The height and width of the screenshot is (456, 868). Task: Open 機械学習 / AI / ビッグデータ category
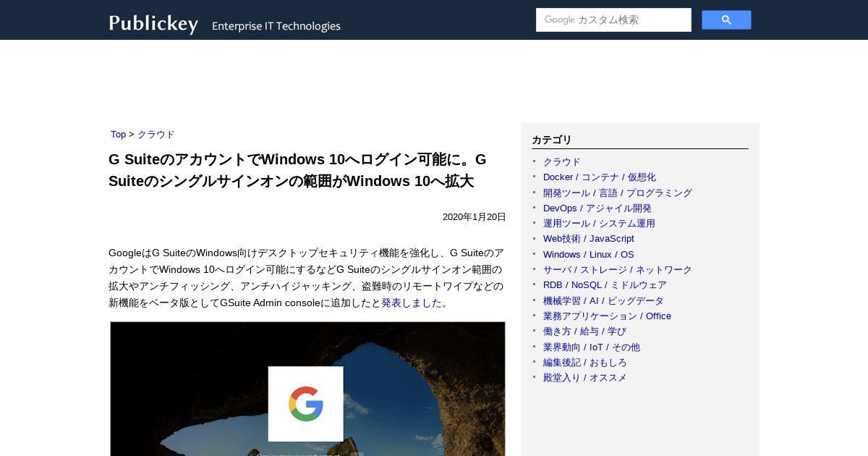(x=603, y=301)
